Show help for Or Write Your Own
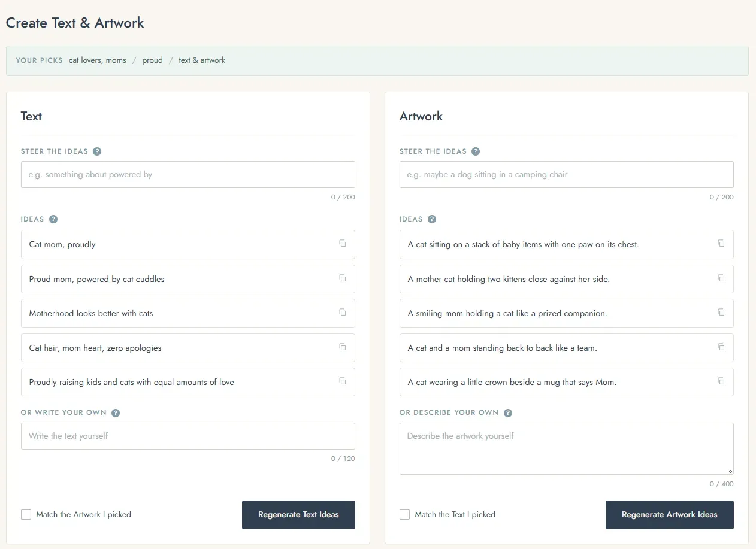The height and width of the screenshot is (549, 756). [x=116, y=413]
